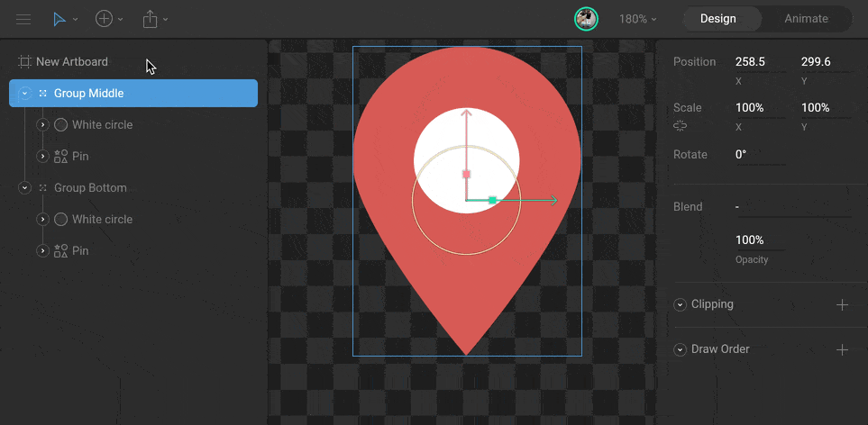868x425 pixels.
Task: Select Pin layer under Group Middle
Action: (80, 157)
